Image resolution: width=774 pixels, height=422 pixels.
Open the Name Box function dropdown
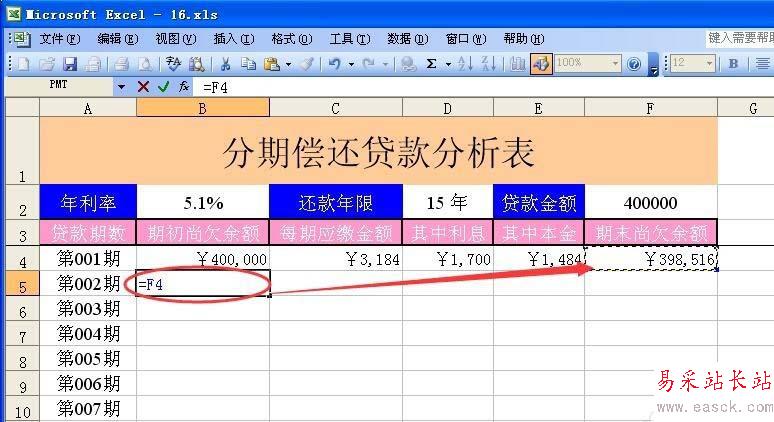pos(121,87)
